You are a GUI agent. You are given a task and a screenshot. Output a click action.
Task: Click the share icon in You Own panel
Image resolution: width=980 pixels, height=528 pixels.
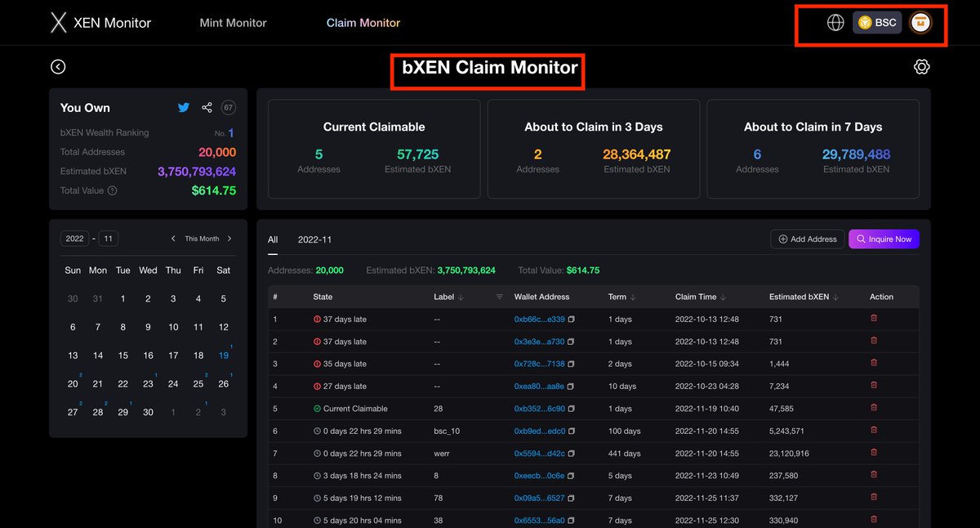(x=206, y=107)
